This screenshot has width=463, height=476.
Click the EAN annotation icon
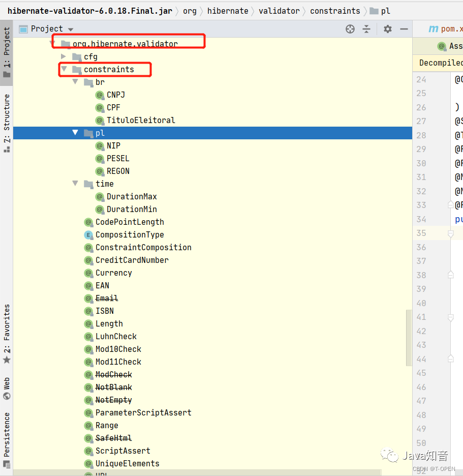[x=88, y=286]
